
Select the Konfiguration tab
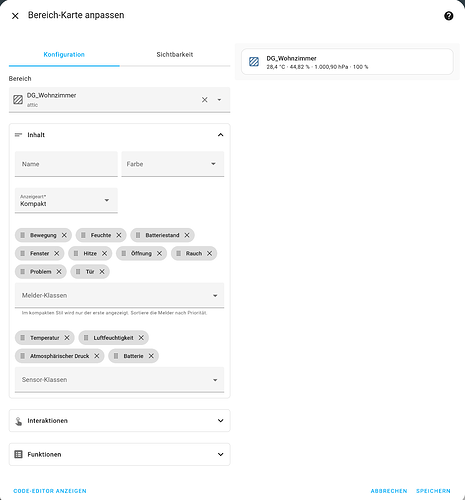[x=64, y=55]
